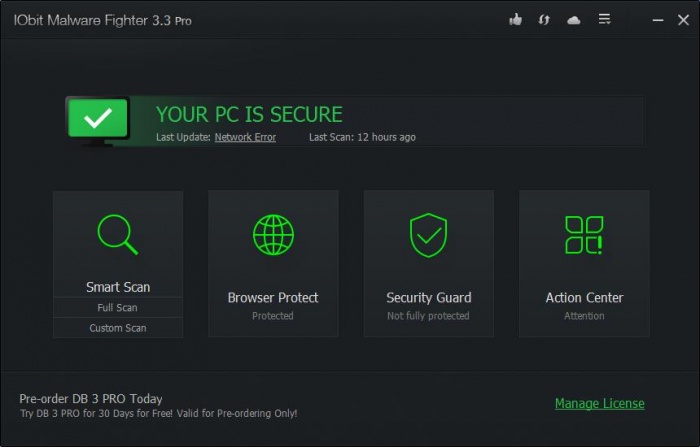This screenshot has width=700, height=447.
Task: Open the Manage License link
Action: 600,404
